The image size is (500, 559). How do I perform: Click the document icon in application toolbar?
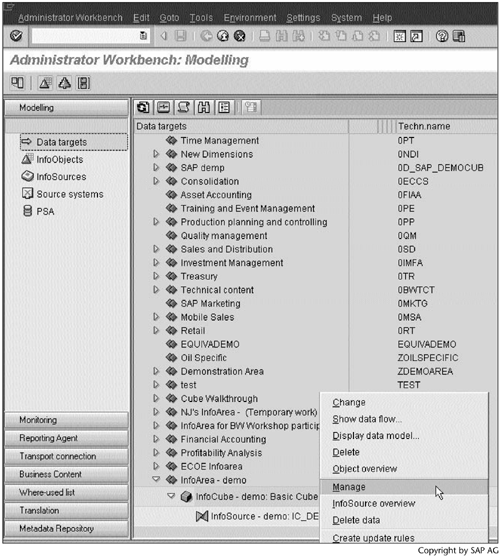pyautogui.click(x=84, y=83)
